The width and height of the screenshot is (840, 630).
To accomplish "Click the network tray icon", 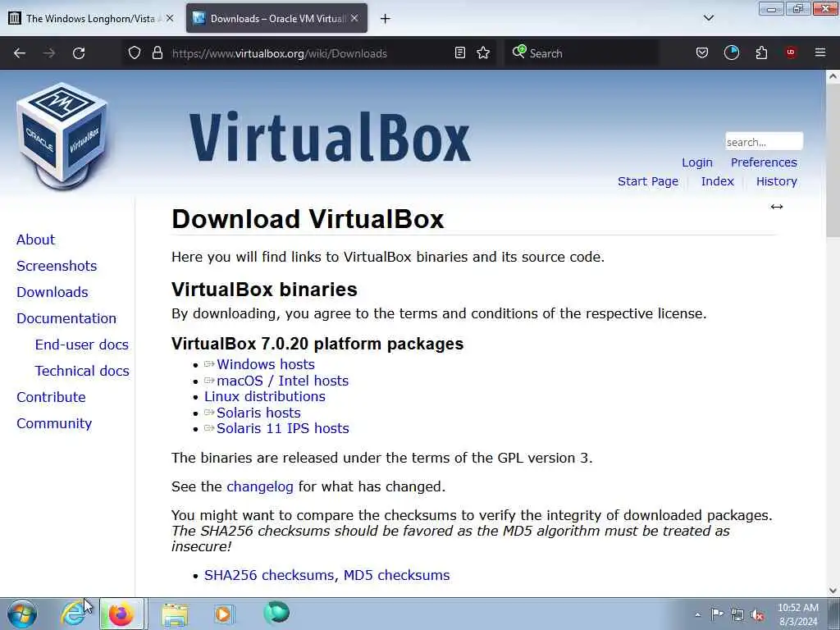I will 737,614.
